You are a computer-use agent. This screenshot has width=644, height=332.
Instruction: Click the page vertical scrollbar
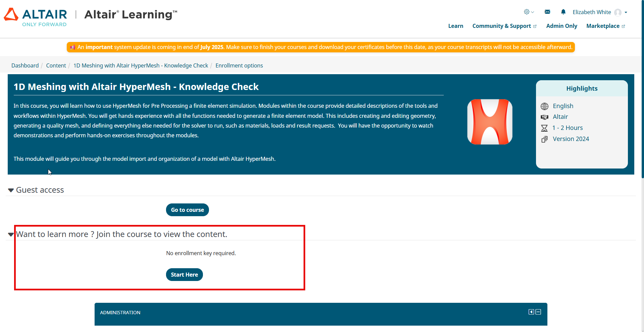pos(643,89)
